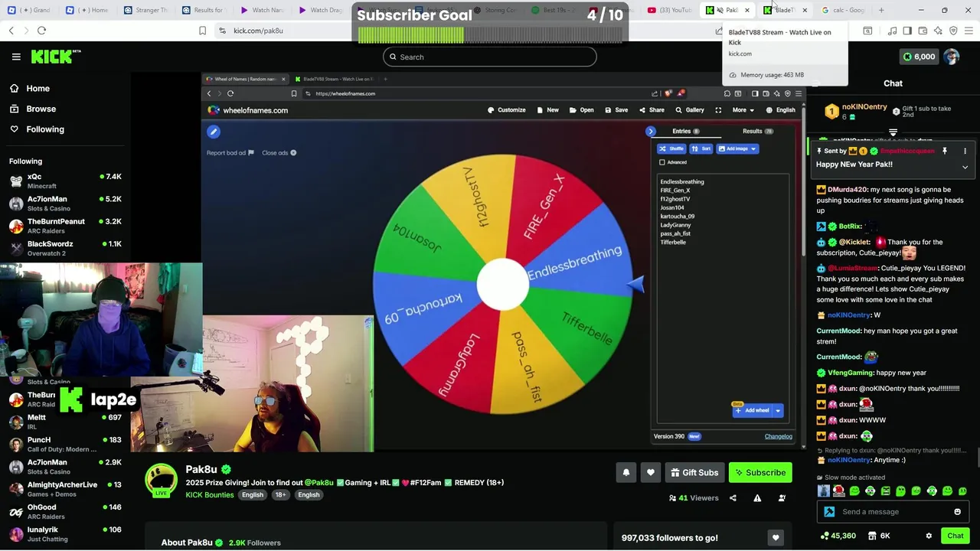
Task: Open the Kick hamburger menu
Action: (x=16, y=57)
